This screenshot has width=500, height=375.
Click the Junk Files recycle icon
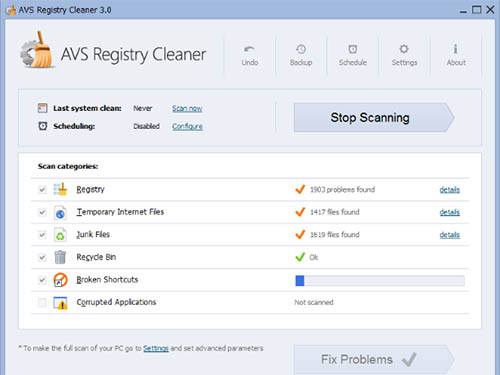tap(60, 235)
